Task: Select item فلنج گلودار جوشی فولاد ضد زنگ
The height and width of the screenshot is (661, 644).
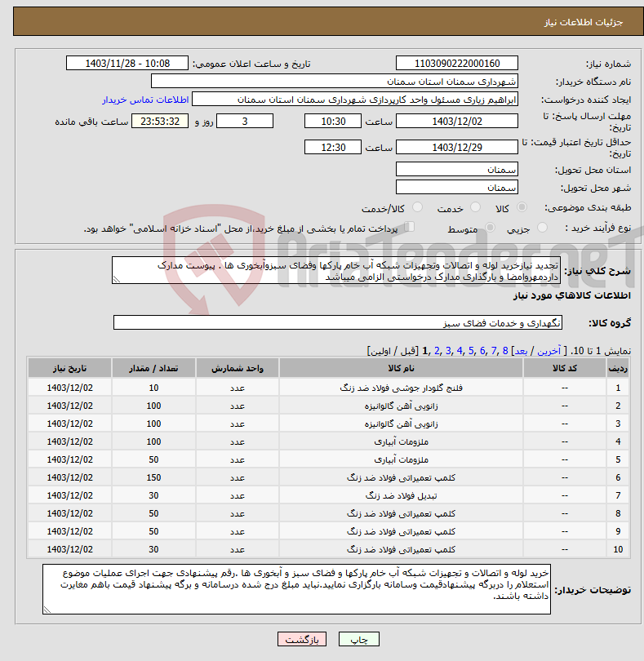Action: 401,388
